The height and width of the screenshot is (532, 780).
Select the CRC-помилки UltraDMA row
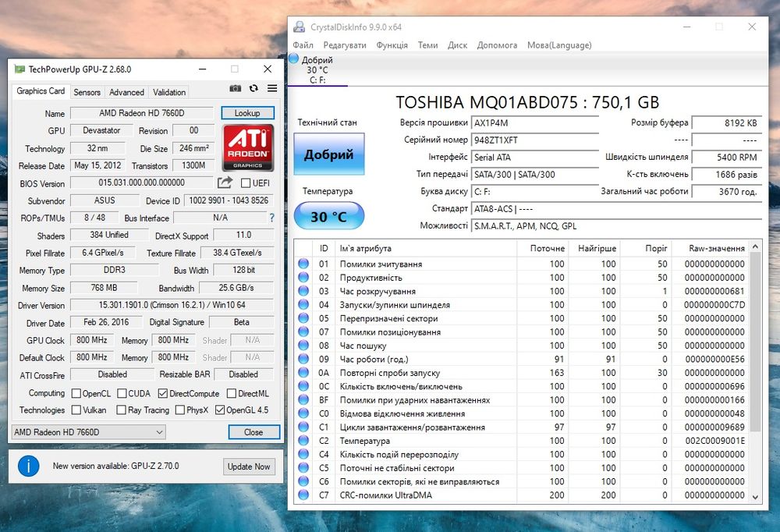tap(522, 495)
